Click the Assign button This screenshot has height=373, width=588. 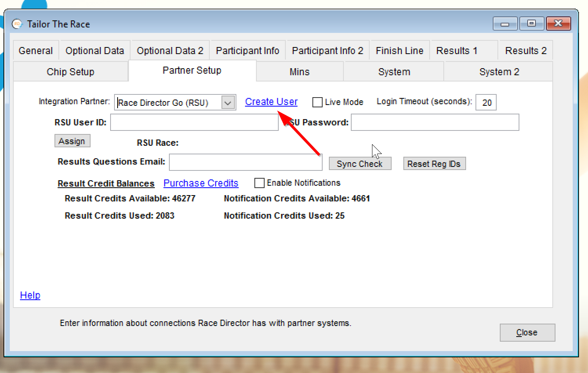tap(72, 141)
